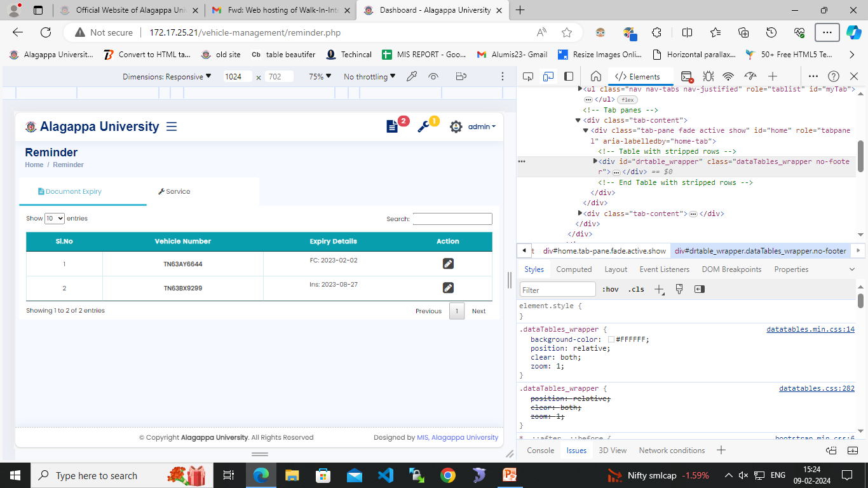868x488 pixels.
Task: Click the table Search input field
Action: coord(452,219)
